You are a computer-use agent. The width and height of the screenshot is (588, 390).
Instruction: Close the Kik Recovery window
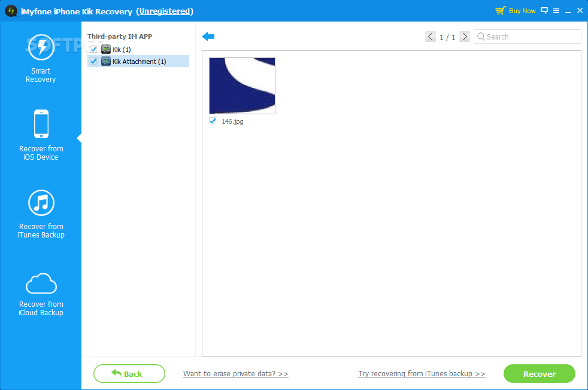coord(580,11)
